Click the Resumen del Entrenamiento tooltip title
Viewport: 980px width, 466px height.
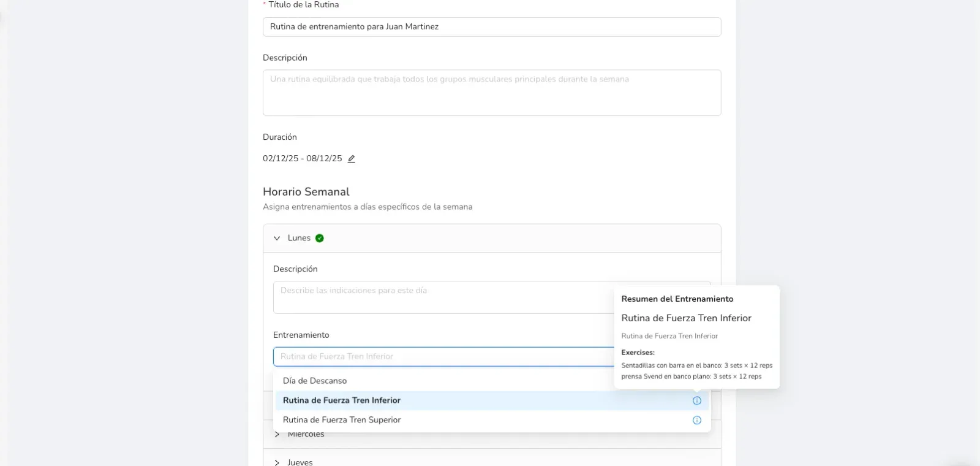pyautogui.click(x=677, y=299)
